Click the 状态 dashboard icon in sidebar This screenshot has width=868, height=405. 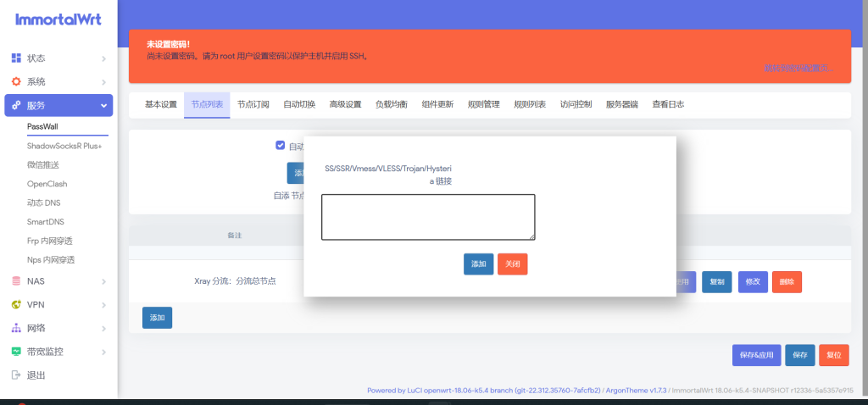[15, 58]
